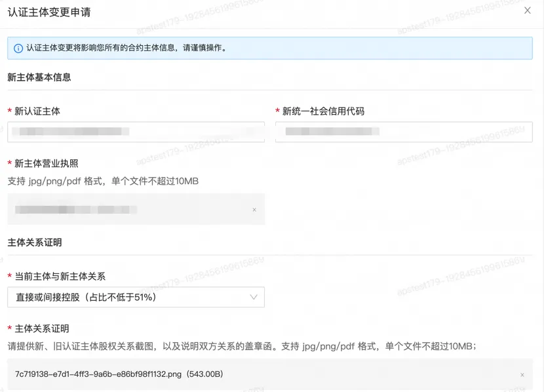The width and height of the screenshot is (544, 392).
Task: Click the 请提供新、旧认证主体股权关系截图 hint text
Action: tap(242, 346)
